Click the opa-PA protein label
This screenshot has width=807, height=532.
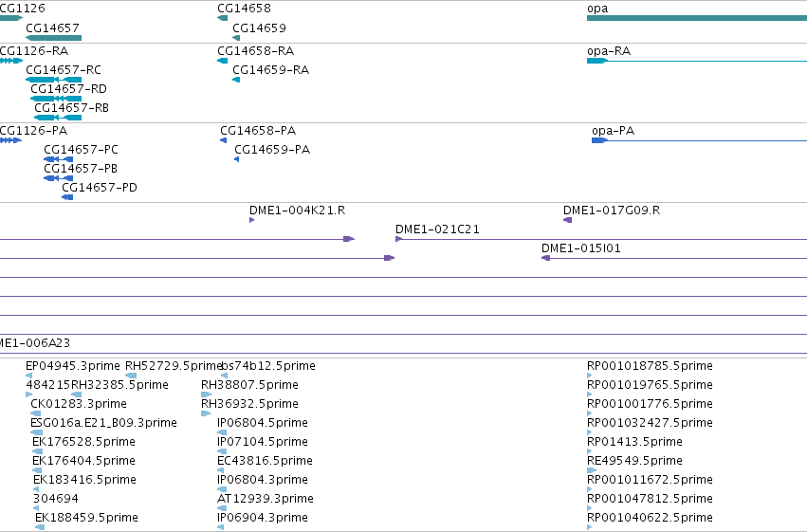613,131
